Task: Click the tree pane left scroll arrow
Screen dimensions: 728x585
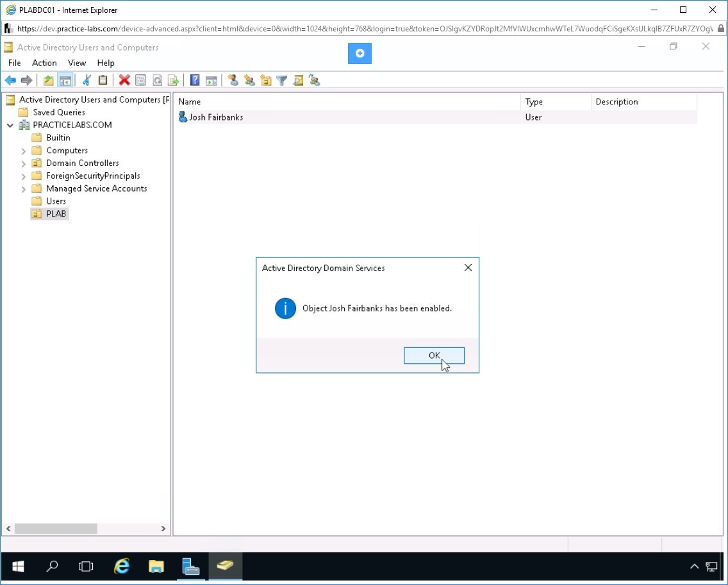Action: (x=8, y=529)
